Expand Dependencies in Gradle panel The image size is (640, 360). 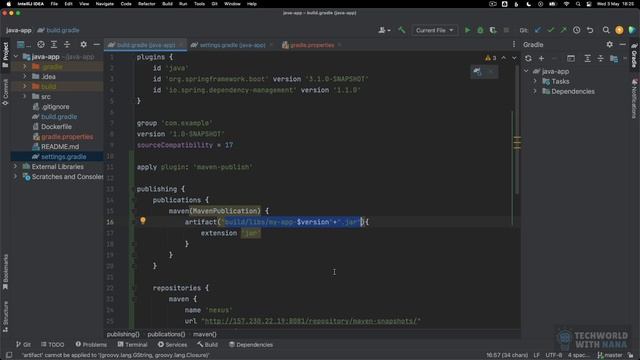point(535,91)
